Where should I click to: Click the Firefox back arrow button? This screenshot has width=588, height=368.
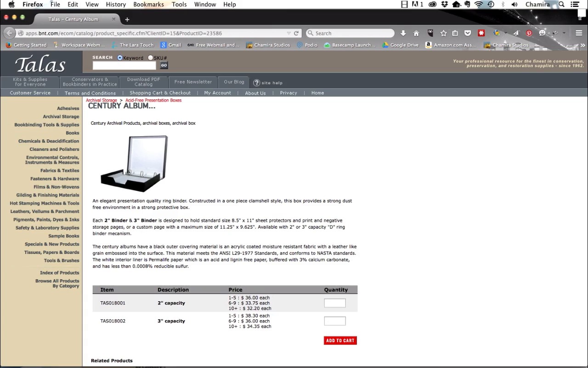point(9,33)
